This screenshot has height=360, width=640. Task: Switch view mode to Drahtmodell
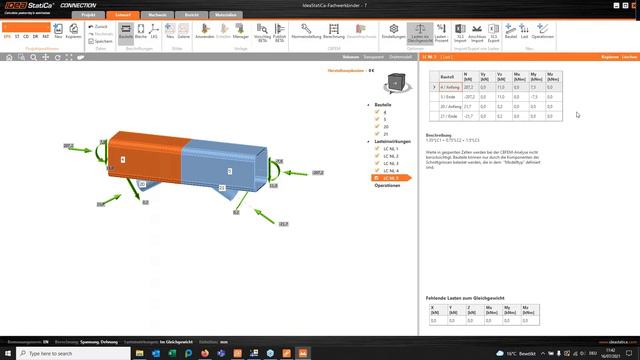point(400,57)
